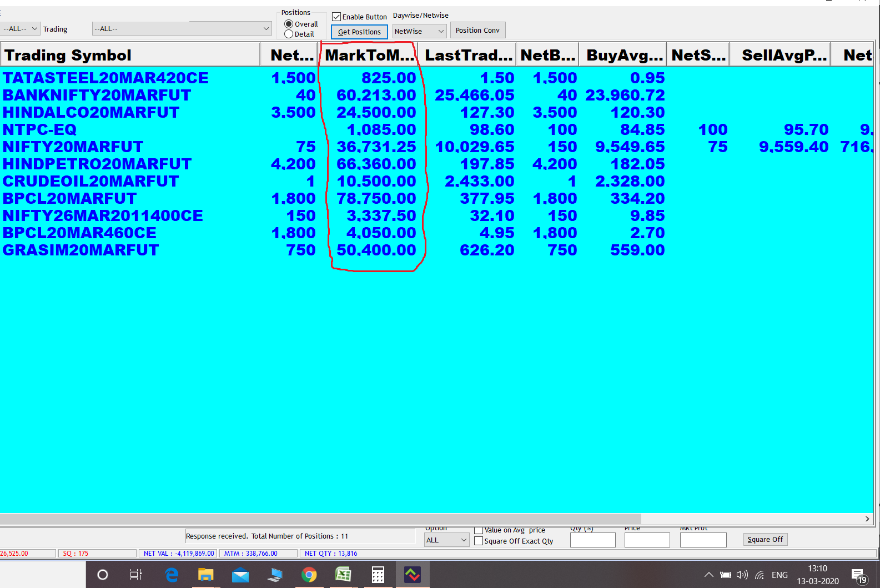The image size is (880, 588).
Task: Select NTPC-EQ row
Action: (x=436, y=129)
